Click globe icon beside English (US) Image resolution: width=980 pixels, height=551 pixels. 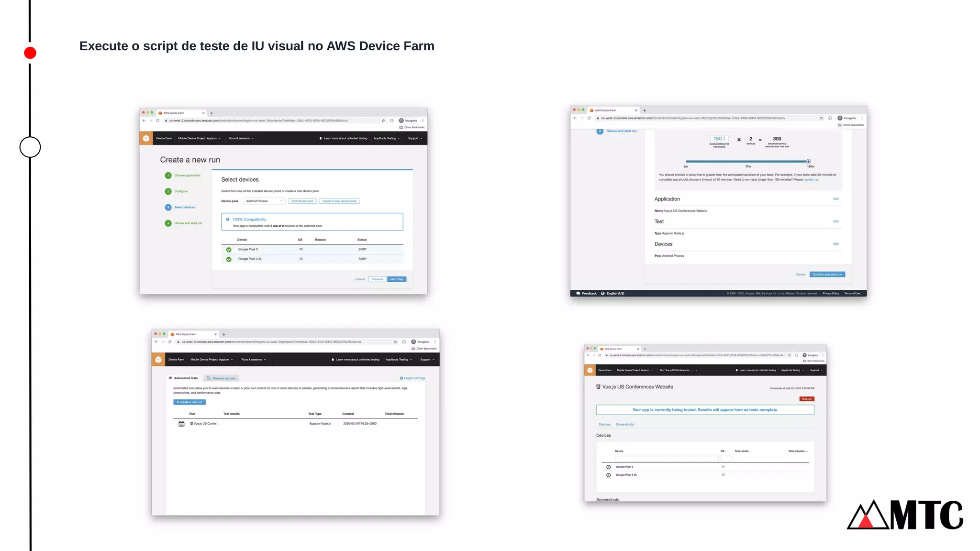point(603,293)
